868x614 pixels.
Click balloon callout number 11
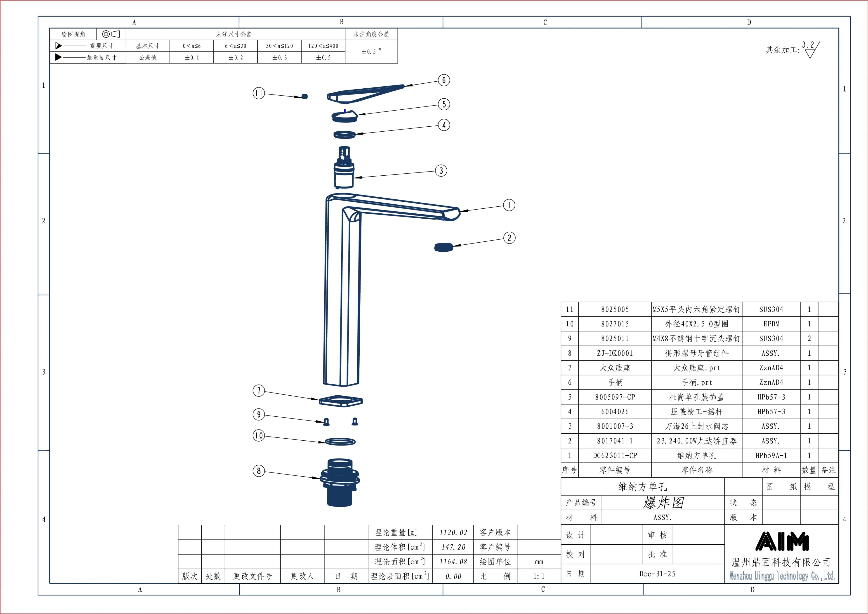(259, 93)
